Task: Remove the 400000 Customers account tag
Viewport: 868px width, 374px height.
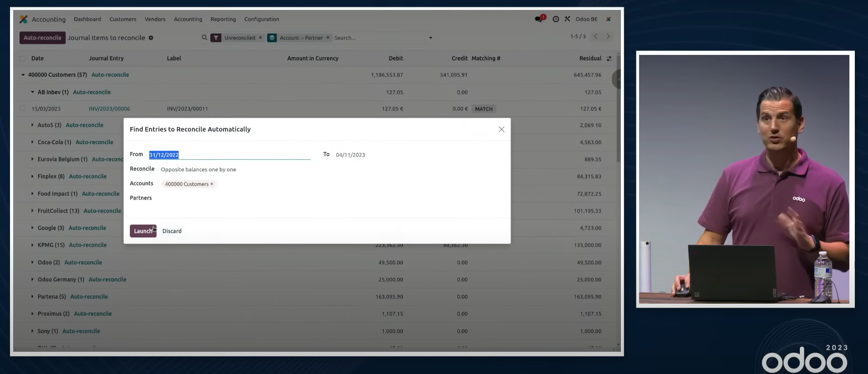Action: coord(212,184)
